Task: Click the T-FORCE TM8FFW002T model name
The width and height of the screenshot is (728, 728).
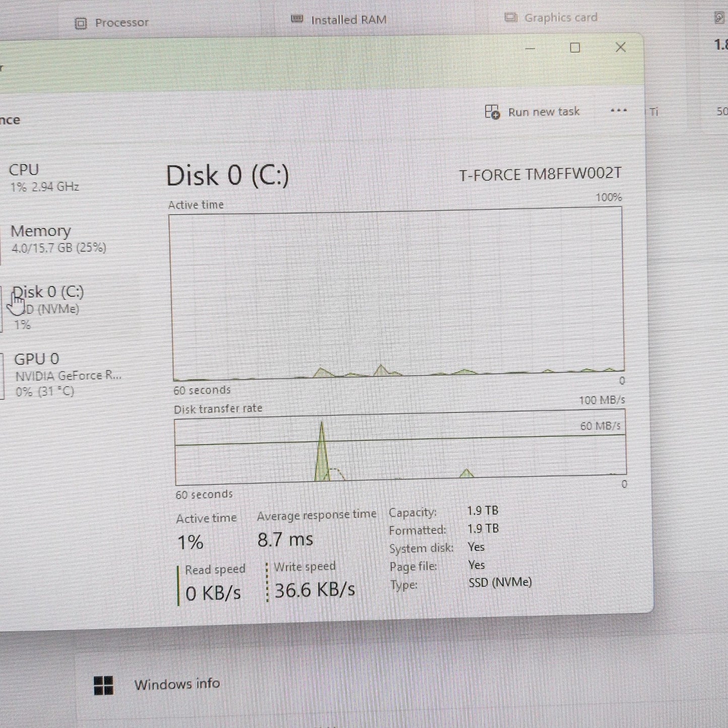Action: [x=540, y=174]
